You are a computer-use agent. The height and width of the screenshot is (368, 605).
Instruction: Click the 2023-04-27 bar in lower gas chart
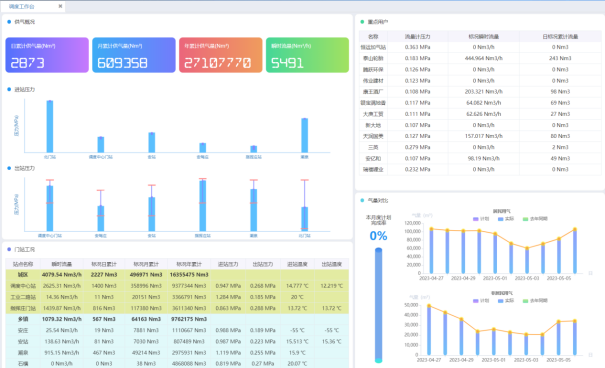coord(429,330)
